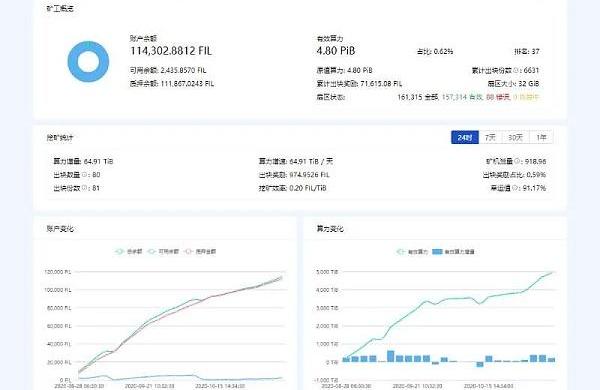Screen dimensions: 600x390
Task: Click the 算力变化 line's peak on the far right
Action: [x=552, y=272]
